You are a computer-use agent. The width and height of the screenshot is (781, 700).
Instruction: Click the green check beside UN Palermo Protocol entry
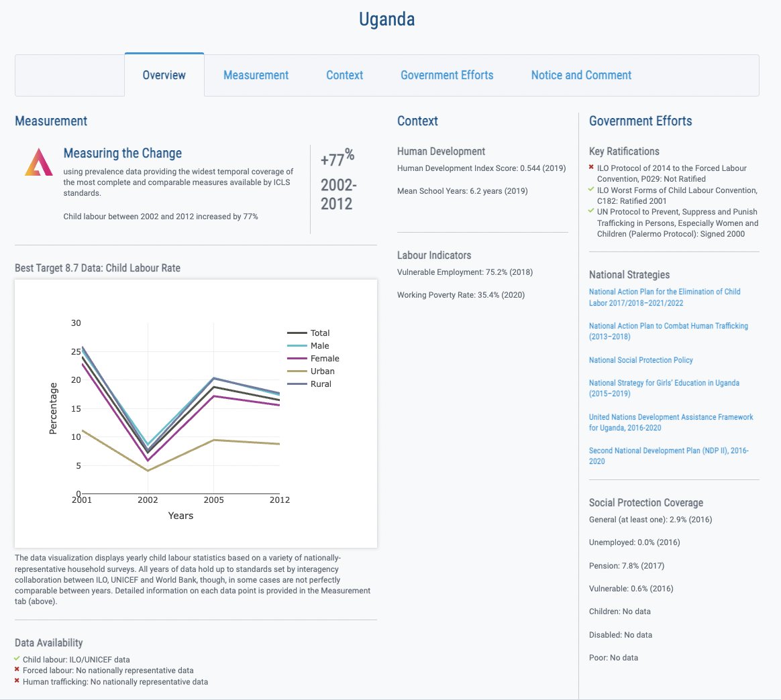pos(590,212)
